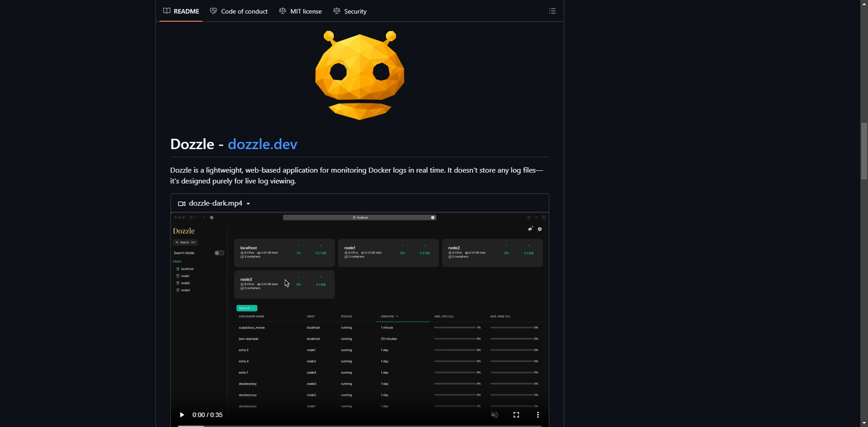The height and width of the screenshot is (427, 868).
Task: Click the node1 host card in the video preview
Action: 388,253
